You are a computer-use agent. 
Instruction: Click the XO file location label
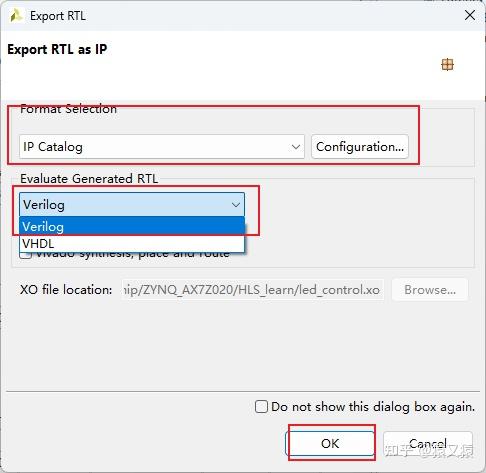pyautogui.click(x=66, y=290)
